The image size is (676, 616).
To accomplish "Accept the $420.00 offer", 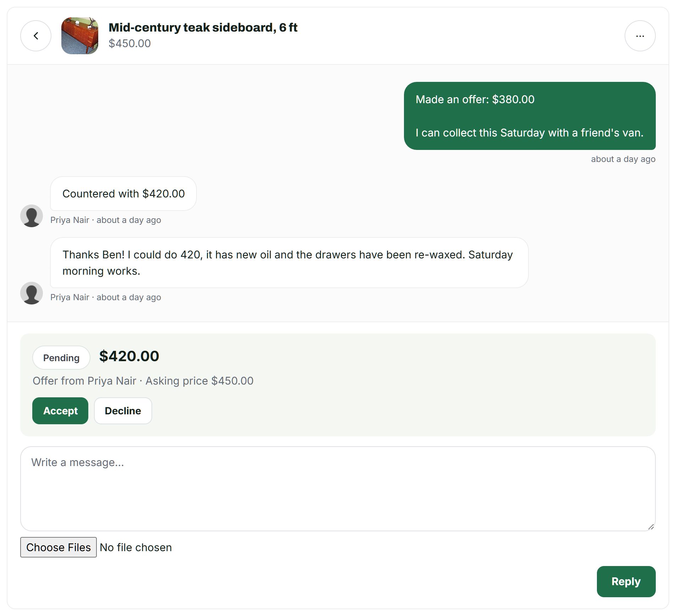I will tap(60, 411).
